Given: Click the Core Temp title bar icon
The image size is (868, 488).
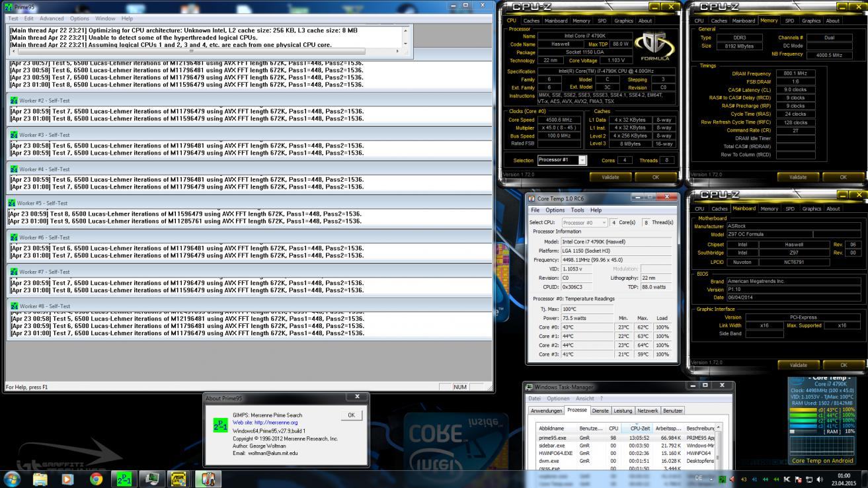Looking at the screenshot, I should pyautogui.click(x=532, y=198).
